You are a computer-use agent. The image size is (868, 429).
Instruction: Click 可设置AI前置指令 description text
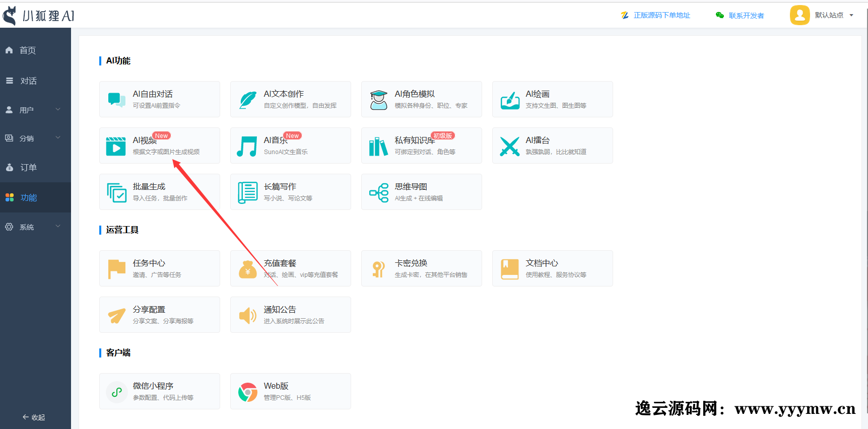coord(156,106)
